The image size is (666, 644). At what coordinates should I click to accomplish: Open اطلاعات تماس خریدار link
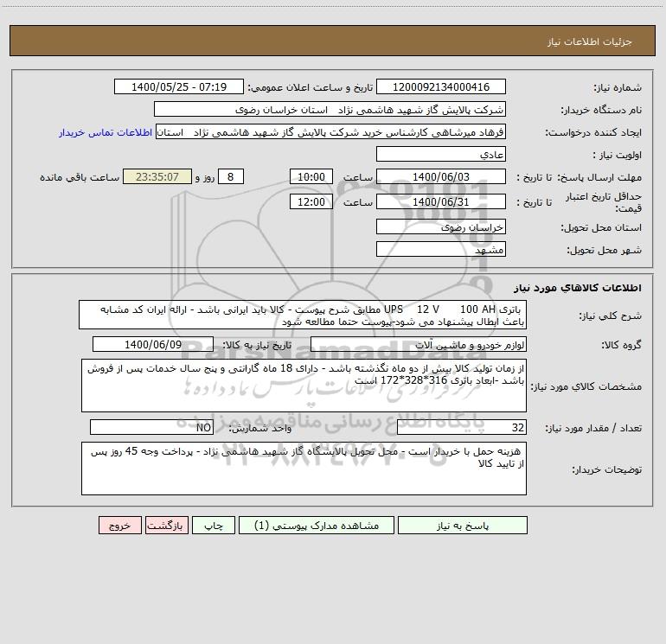tap(106, 132)
